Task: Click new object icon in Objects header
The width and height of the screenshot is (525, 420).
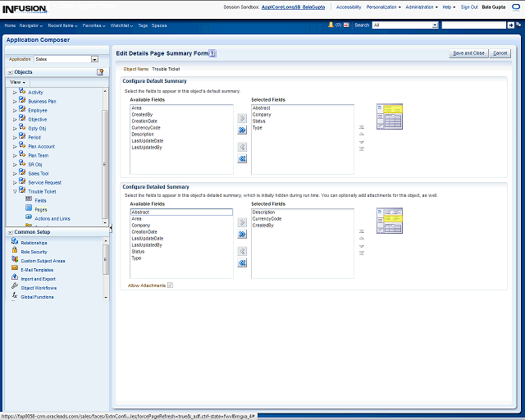Action: pos(100,72)
